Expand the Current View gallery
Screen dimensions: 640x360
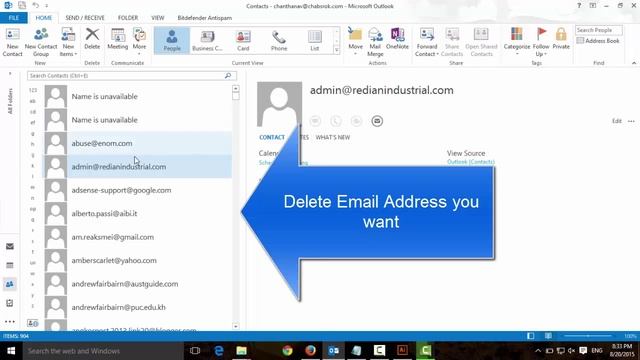337,50
